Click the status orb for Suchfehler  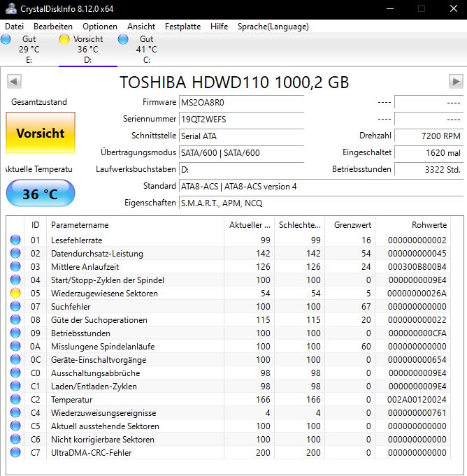(x=15, y=306)
